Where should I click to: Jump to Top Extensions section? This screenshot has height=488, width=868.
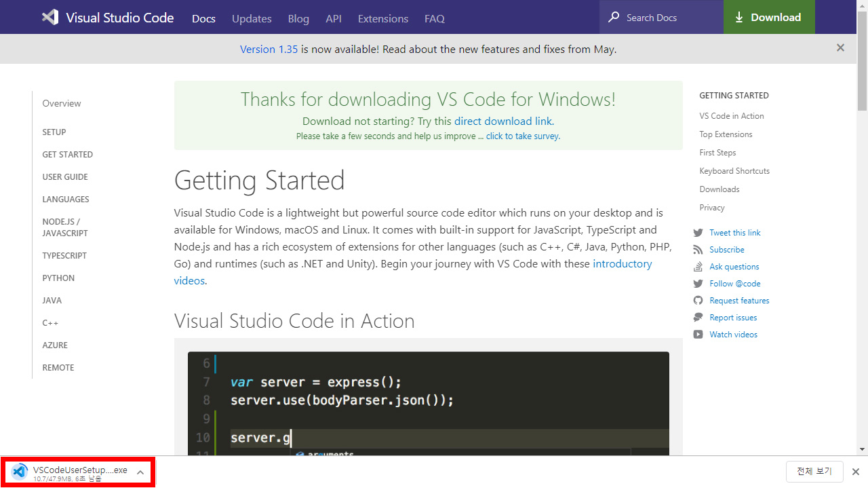726,134
